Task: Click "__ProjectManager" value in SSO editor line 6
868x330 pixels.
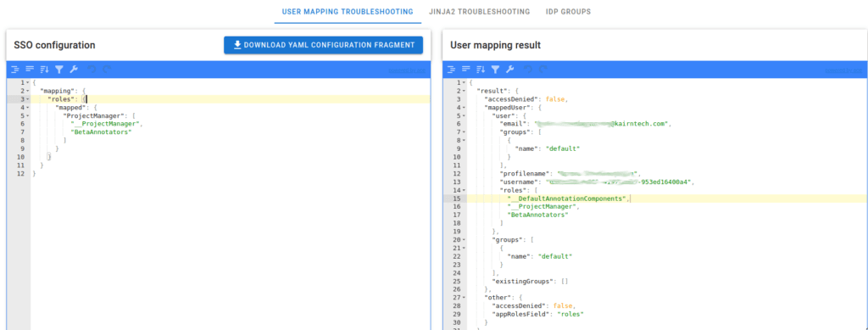Action: point(106,124)
